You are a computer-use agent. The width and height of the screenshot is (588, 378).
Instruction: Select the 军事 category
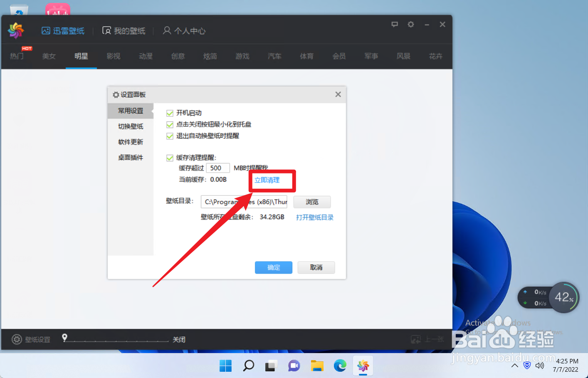[x=371, y=56]
